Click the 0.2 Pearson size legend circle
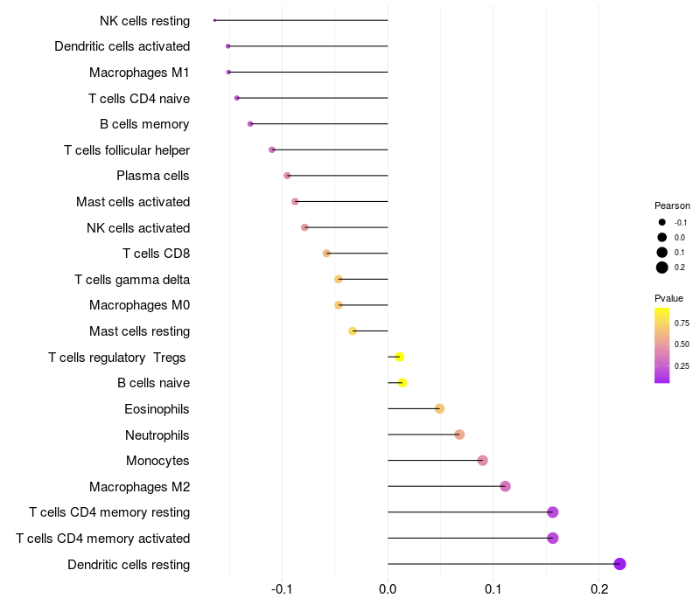Screen dimensions: 700x612 point(661,268)
